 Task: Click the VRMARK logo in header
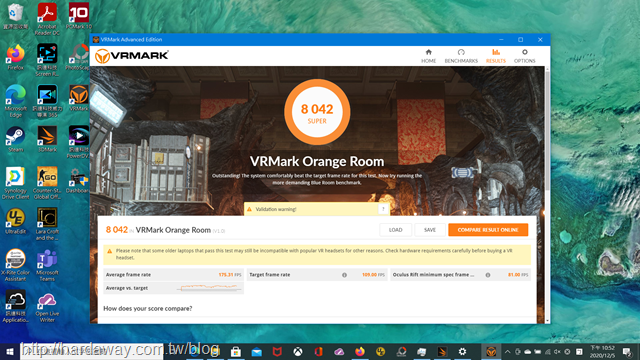(131, 56)
